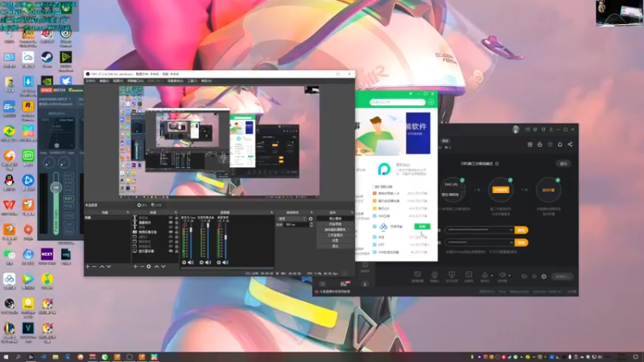Open Windows Start menu
The height and width of the screenshot is (362, 644).
coord(6,357)
